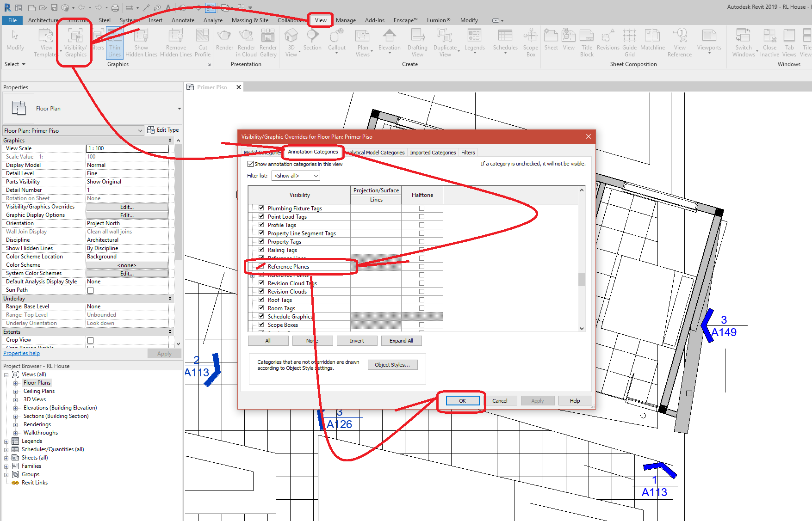Click the Remove Hidden Lines tool
The image size is (812, 521).
[176, 43]
